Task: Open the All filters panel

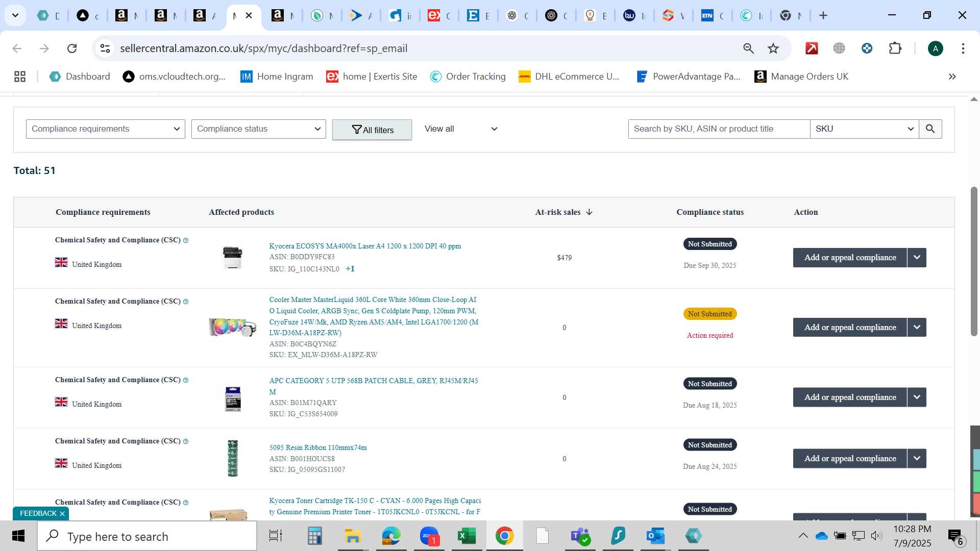Action: click(x=372, y=130)
